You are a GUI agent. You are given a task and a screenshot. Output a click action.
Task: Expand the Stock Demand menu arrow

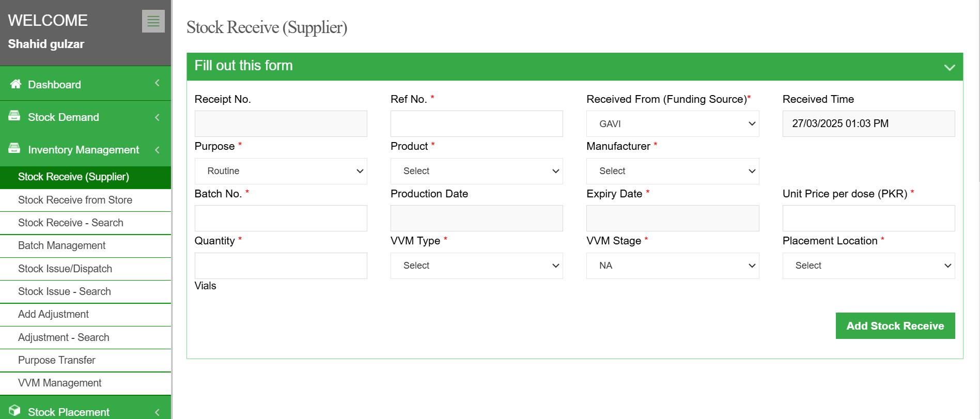pos(157,117)
